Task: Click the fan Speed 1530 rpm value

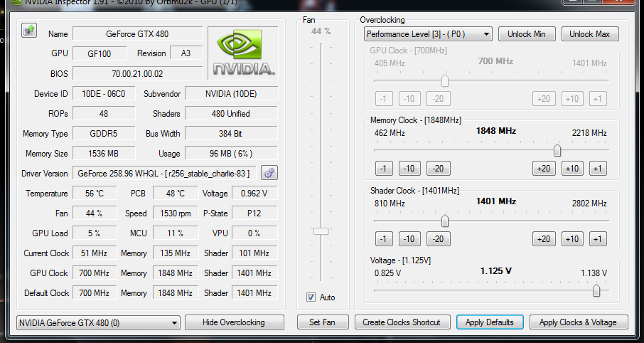Action: (176, 213)
